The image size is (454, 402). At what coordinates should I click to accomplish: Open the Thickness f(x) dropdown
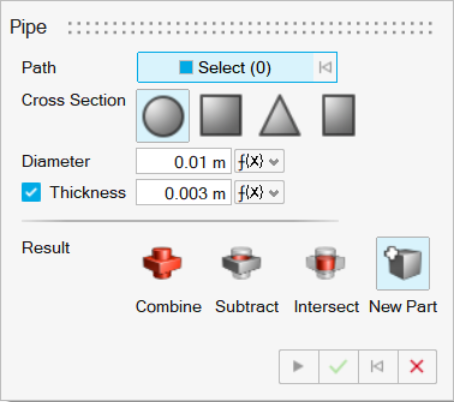(259, 192)
